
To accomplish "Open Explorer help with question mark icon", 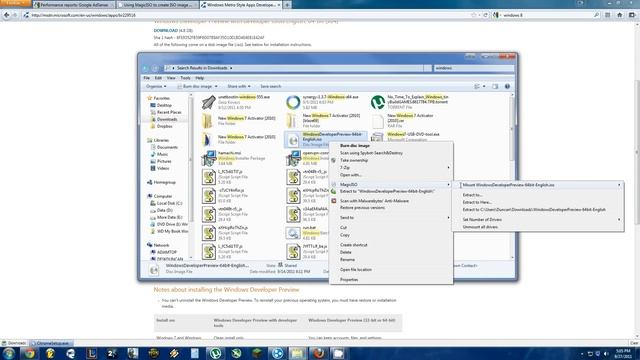I will coord(507,87).
